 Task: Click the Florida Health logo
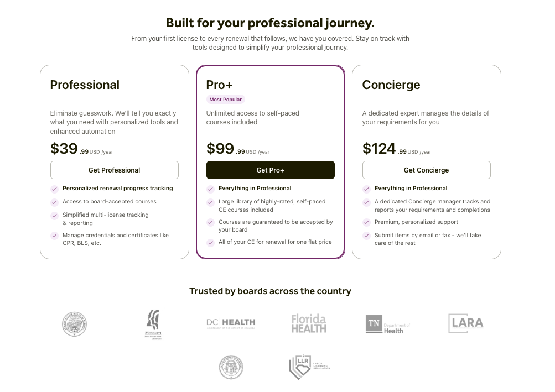(309, 323)
